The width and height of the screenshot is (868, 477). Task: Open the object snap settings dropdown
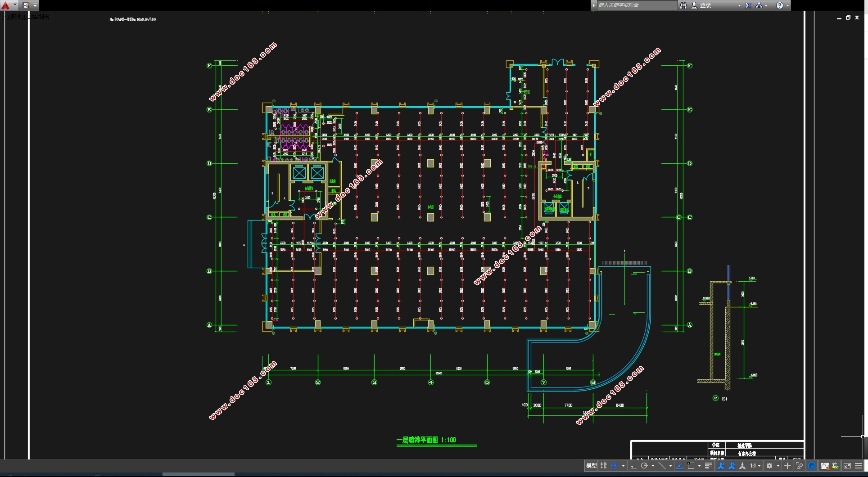click(x=699, y=466)
